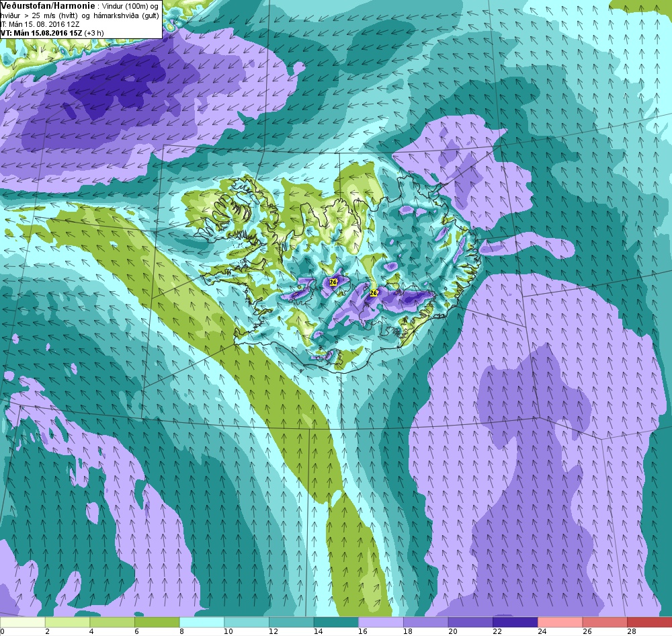672x636 pixels.
Task: Click the pale yellow 0–2 m/s legend swatch
Action: coord(22,622)
